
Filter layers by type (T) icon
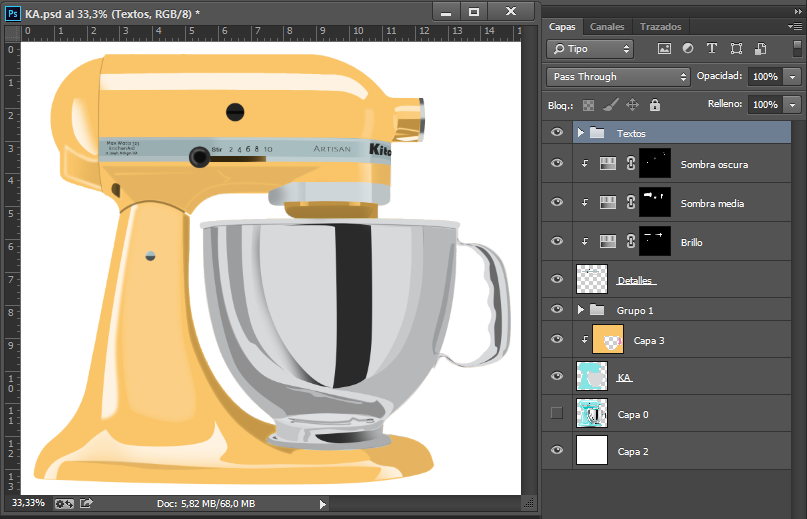(x=712, y=48)
